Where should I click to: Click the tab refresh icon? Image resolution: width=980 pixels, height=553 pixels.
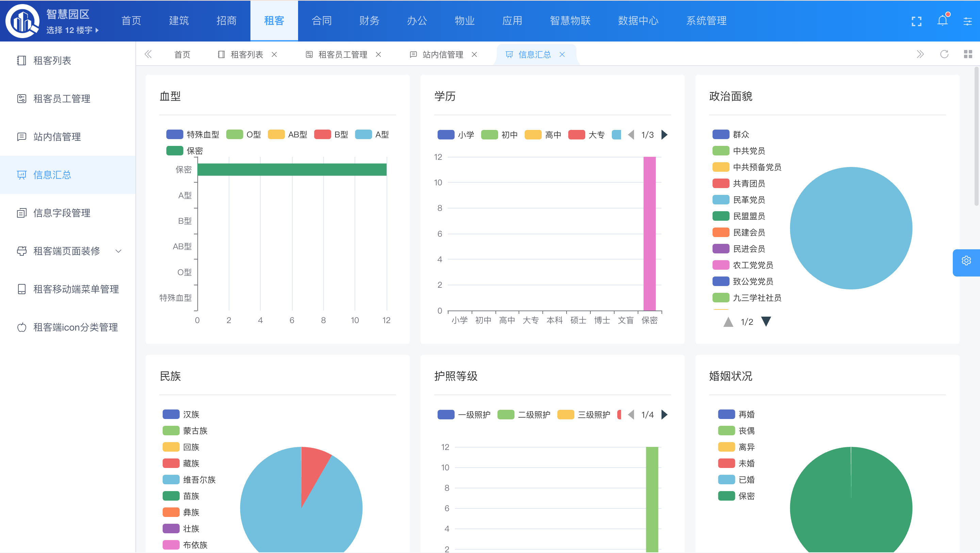pyautogui.click(x=944, y=54)
